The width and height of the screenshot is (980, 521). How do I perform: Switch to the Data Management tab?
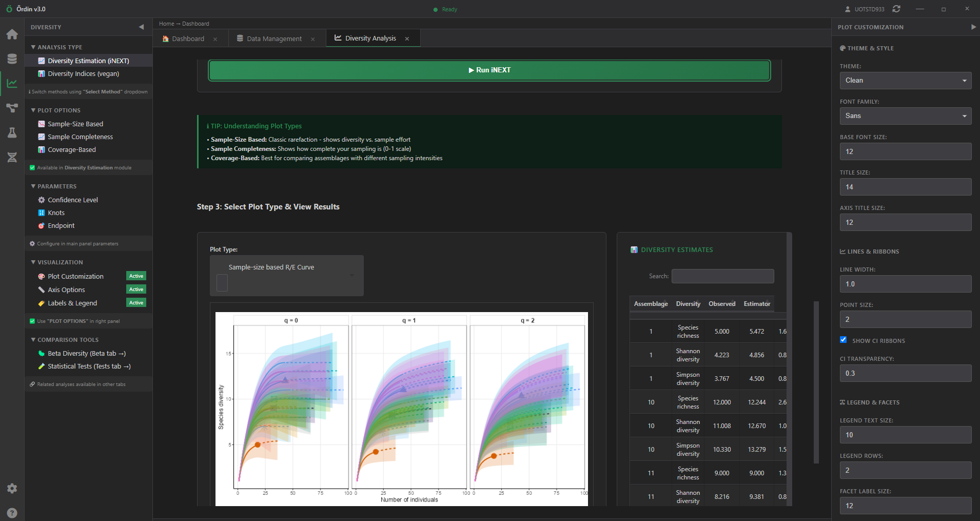pos(274,38)
